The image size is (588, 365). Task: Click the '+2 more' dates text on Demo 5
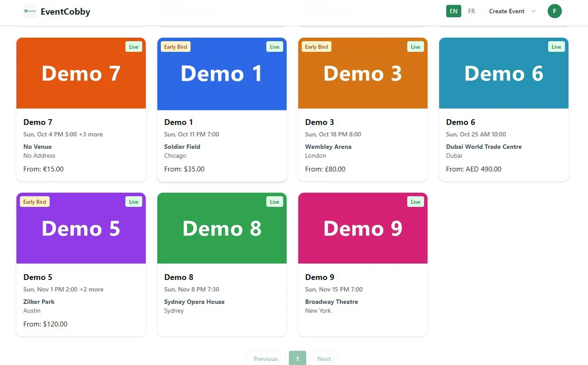pos(92,289)
